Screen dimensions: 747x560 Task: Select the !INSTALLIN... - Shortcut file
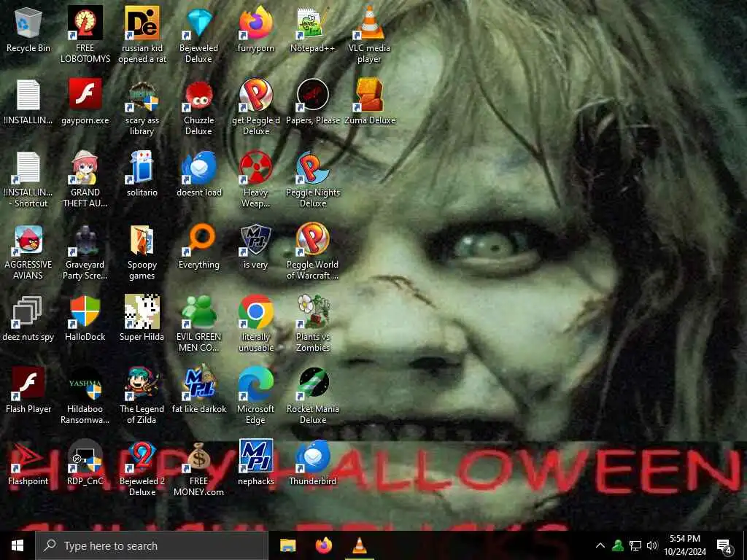coord(28,168)
